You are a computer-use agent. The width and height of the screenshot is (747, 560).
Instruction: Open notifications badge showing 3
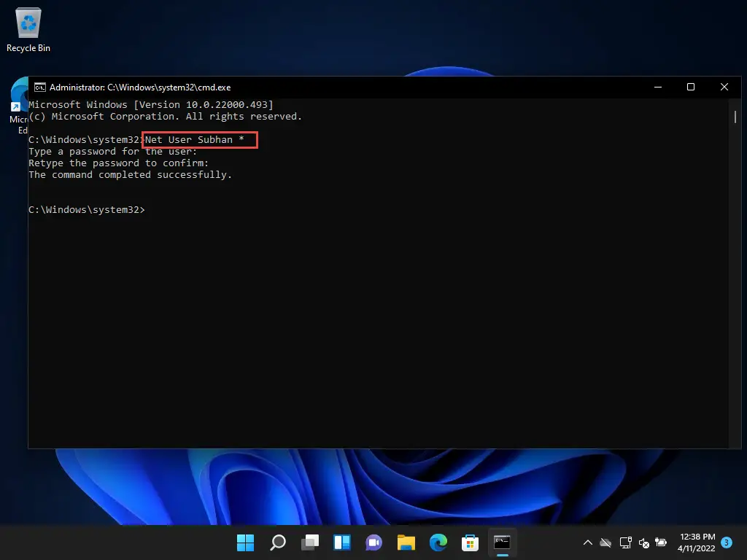(726, 542)
